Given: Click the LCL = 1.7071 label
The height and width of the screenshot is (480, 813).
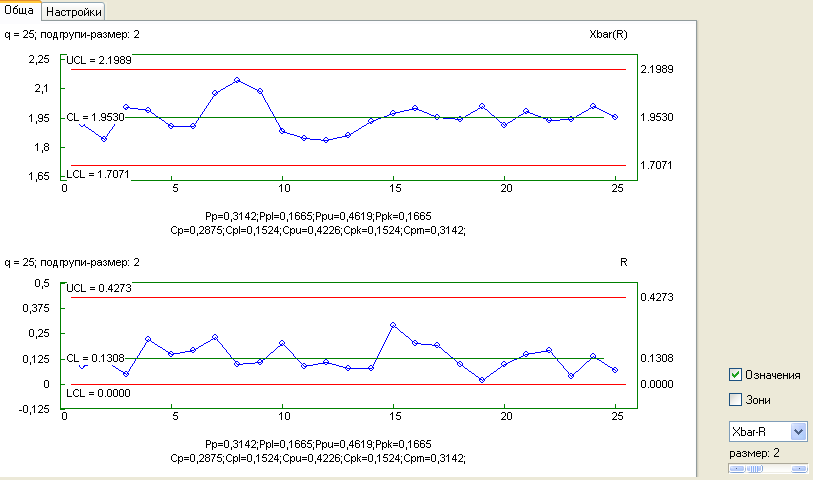Looking at the screenshot, I should click(97, 174).
